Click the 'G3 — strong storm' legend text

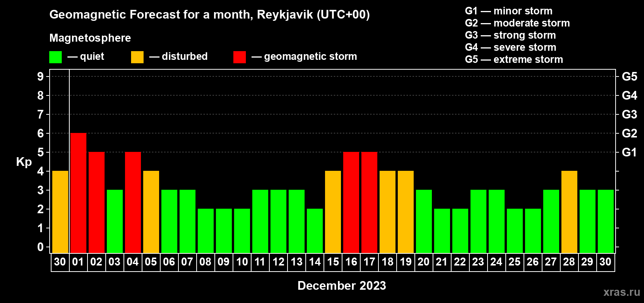(510, 35)
